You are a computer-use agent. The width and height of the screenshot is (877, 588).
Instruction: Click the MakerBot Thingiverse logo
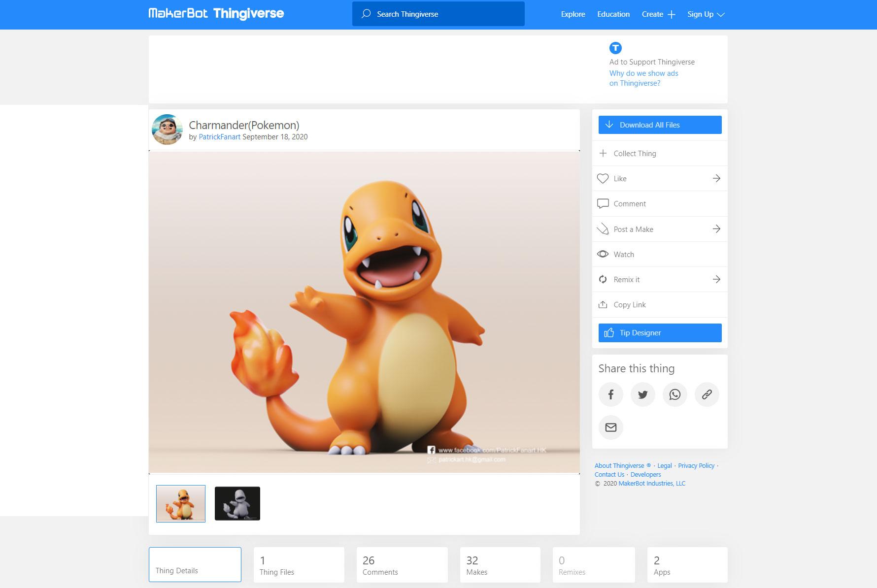click(216, 14)
